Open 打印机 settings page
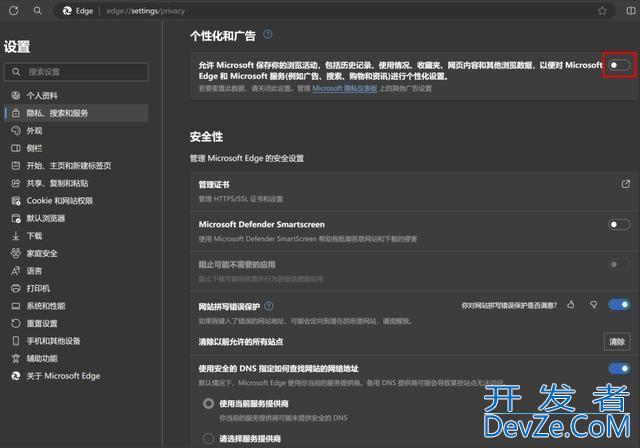Screen dimensions: 640x448 [x=76, y=288]
